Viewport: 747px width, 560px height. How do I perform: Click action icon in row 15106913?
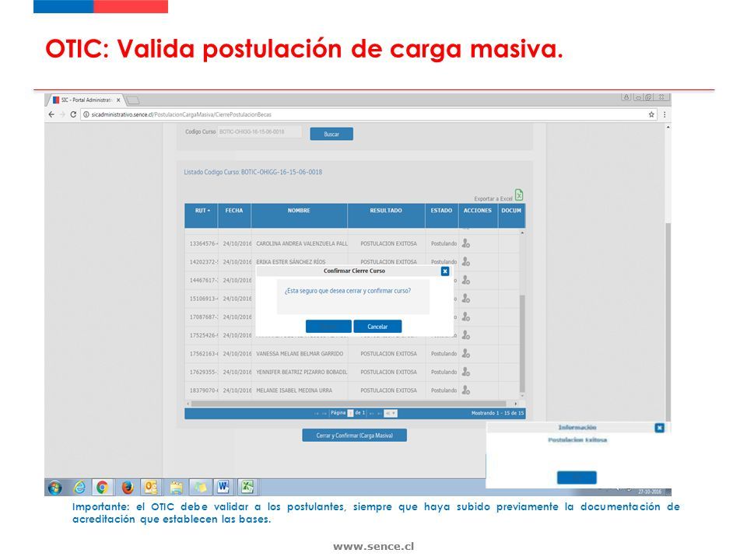[x=466, y=299]
